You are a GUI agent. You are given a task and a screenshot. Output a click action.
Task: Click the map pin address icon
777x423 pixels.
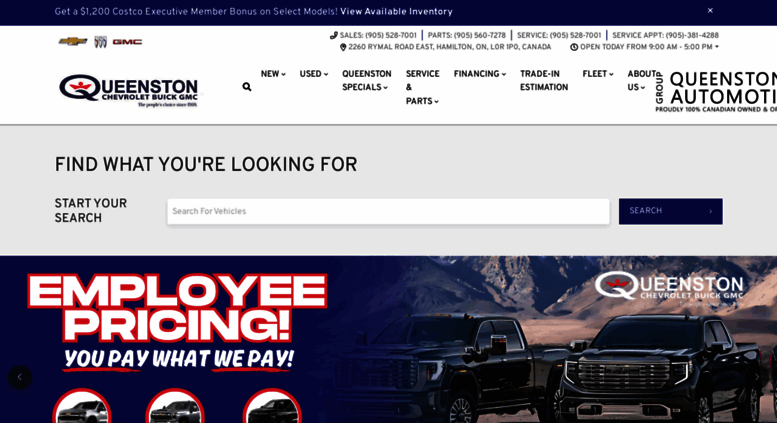point(343,47)
